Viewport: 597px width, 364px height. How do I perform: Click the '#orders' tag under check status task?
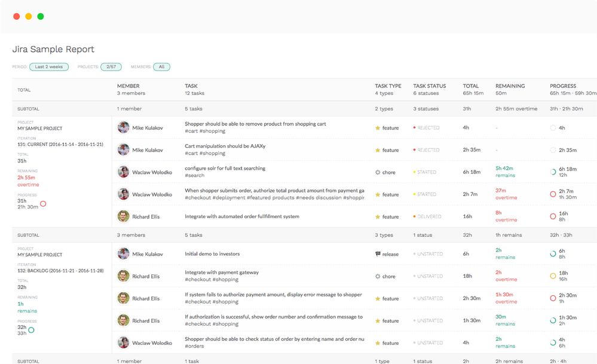[194, 346]
